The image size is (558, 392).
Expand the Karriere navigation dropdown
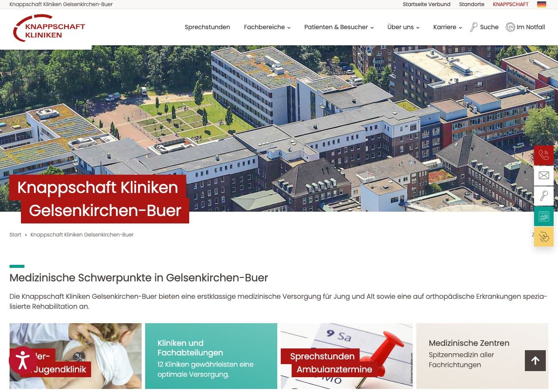(447, 27)
